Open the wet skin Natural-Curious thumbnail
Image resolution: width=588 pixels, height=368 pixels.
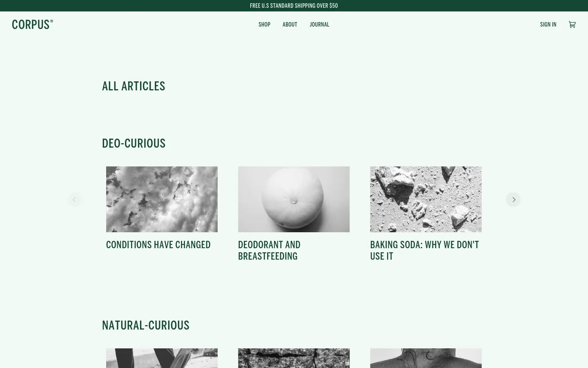(426, 358)
